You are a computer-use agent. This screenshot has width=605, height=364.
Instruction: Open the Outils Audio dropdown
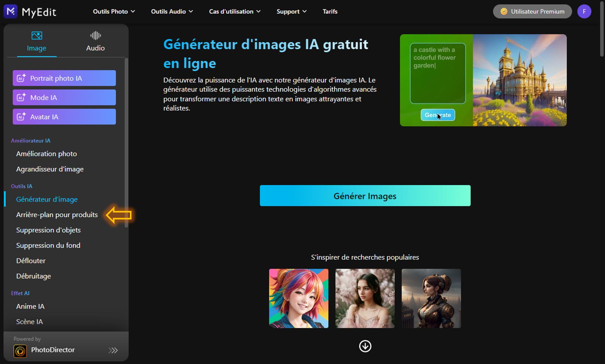pos(172,11)
